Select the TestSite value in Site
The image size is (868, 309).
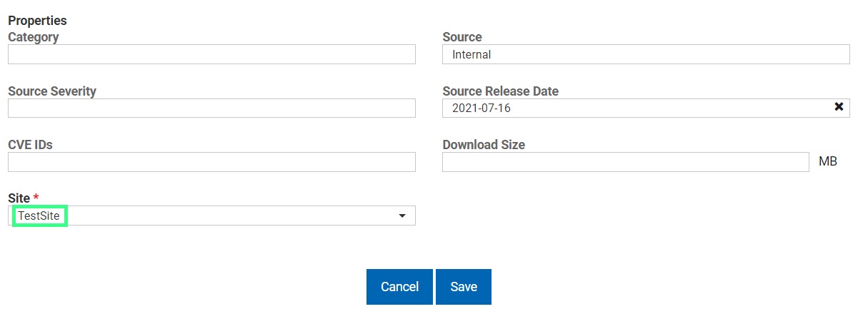[x=40, y=216]
